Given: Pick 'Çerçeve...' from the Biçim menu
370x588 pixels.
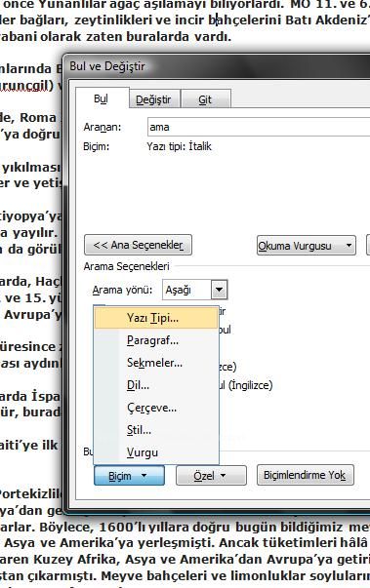Looking at the screenshot, I should 156,408.
